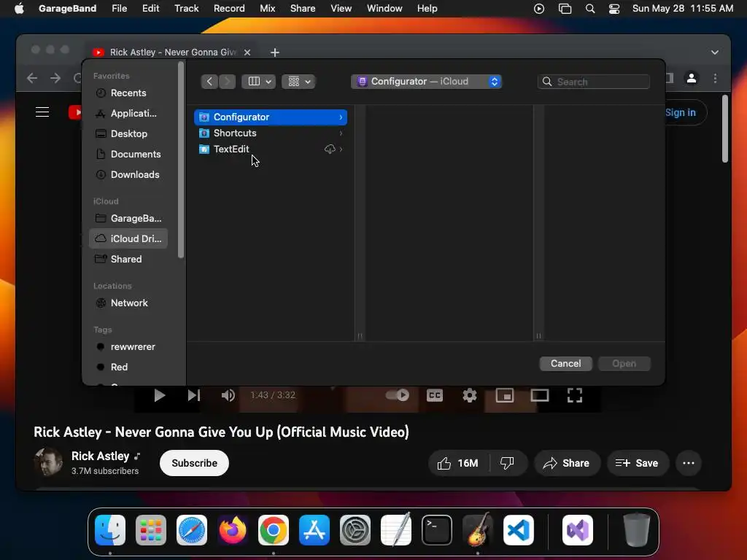Open YouTube player settings gear
This screenshot has height=560, width=747.
(470, 395)
